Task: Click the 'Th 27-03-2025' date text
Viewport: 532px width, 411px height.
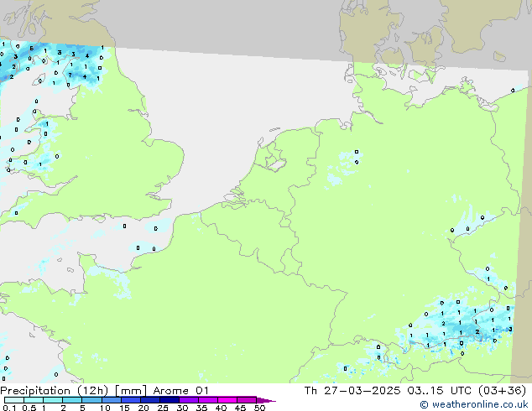Action: coord(352,391)
